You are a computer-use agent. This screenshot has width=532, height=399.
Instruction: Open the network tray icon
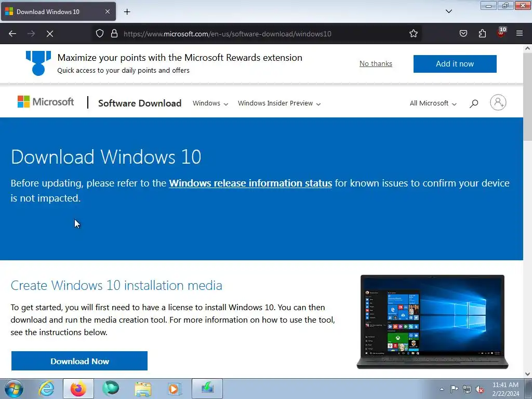[x=467, y=389]
